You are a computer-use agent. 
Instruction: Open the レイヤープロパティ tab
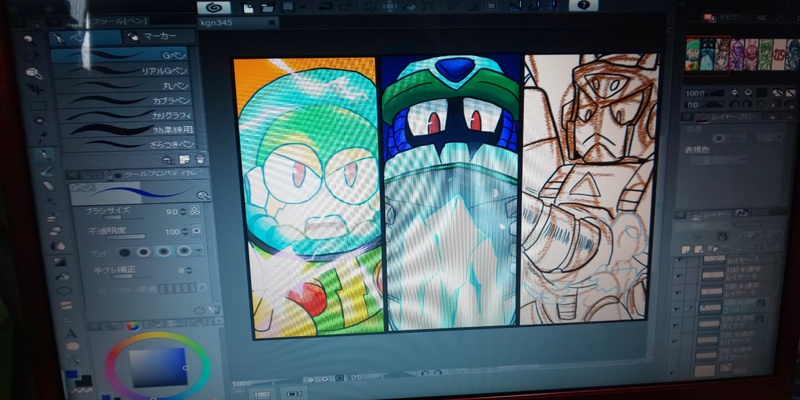(x=727, y=117)
